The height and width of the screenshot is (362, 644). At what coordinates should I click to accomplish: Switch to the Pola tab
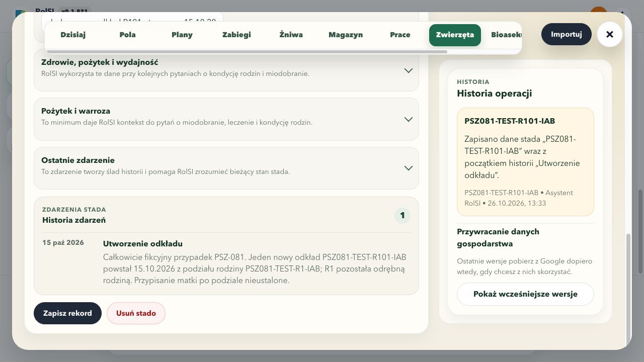coord(128,35)
